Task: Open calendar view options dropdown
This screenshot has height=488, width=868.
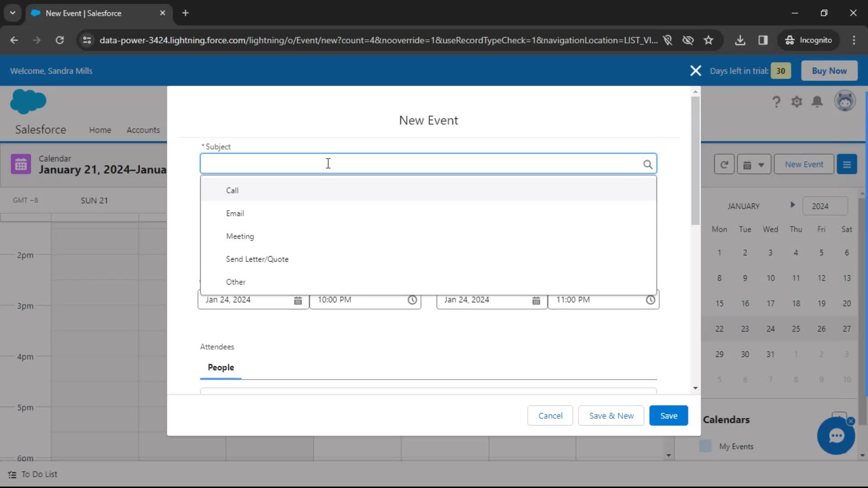Action: (x=754, y=164)
